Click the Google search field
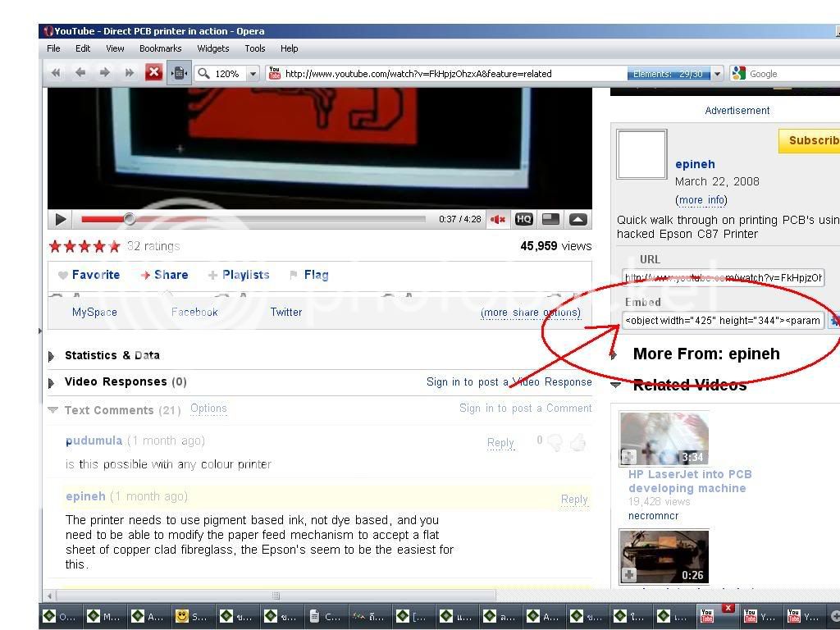 coord(794,73)
